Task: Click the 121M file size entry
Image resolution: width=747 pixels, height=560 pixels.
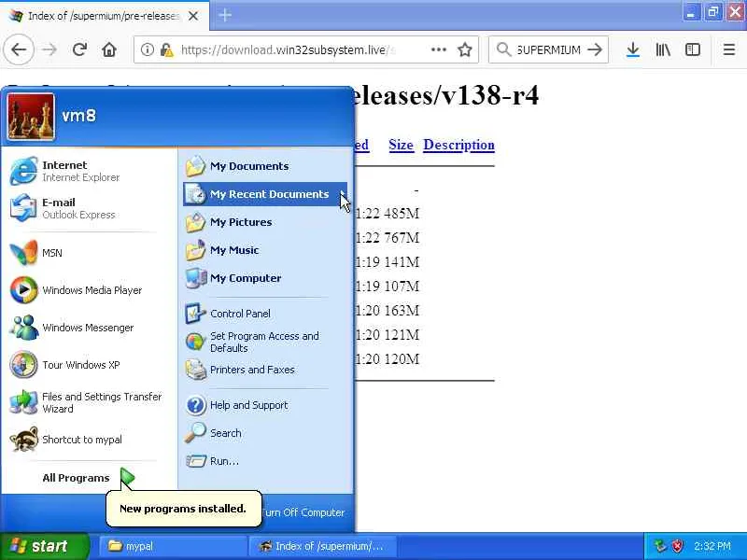Action: 402,335
